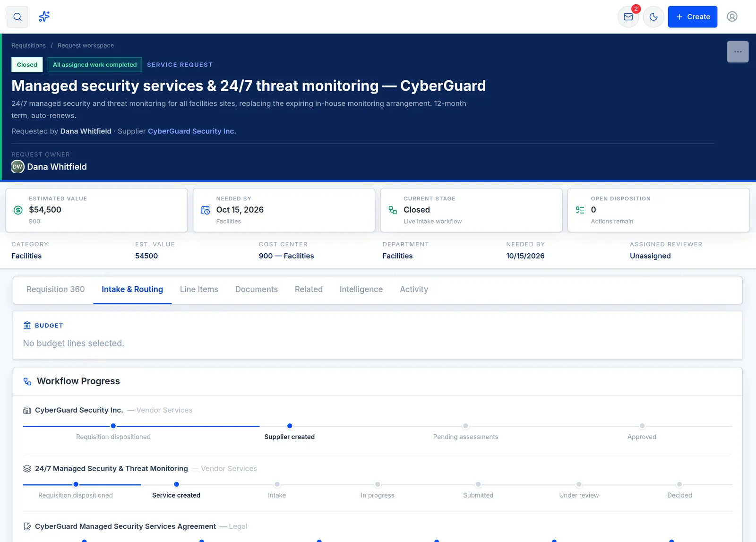
Task: Click the building icon beside CyberGuard Security Inc.
Action: click(x=27, y=411)
